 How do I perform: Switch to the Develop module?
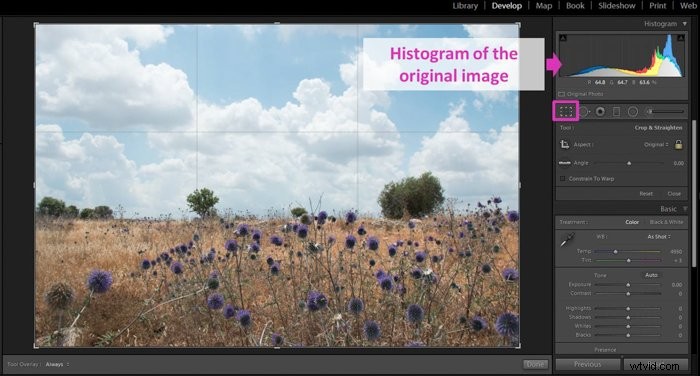click(507, 6)
